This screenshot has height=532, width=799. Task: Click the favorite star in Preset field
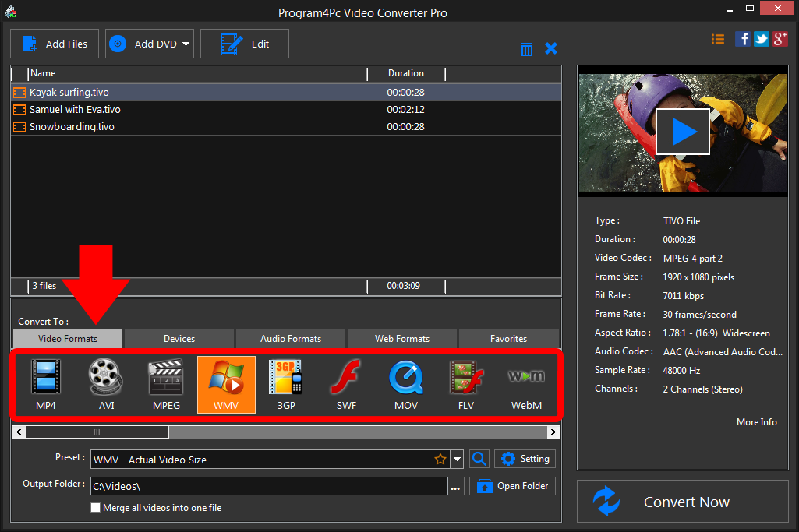[x=440, y=460]
